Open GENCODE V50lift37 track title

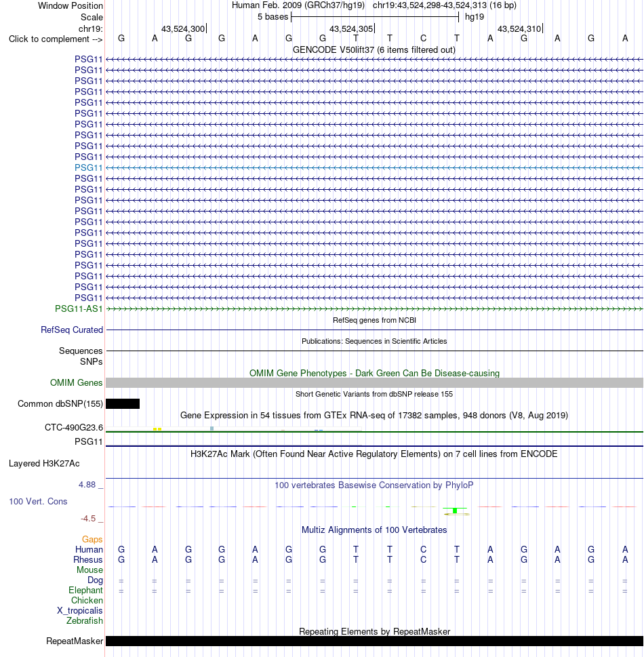[374, 50]
